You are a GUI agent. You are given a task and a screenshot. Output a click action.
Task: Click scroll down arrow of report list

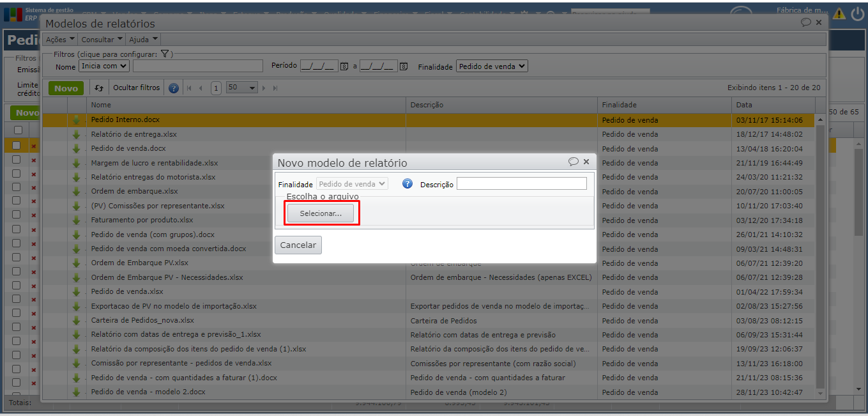point(820,393)
